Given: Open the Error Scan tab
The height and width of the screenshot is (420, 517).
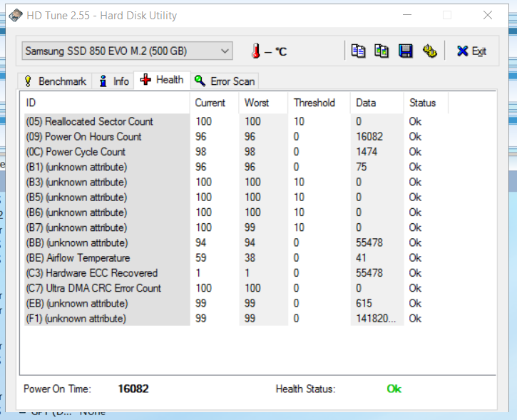Looking at the screenshot, I should point(225,81).
